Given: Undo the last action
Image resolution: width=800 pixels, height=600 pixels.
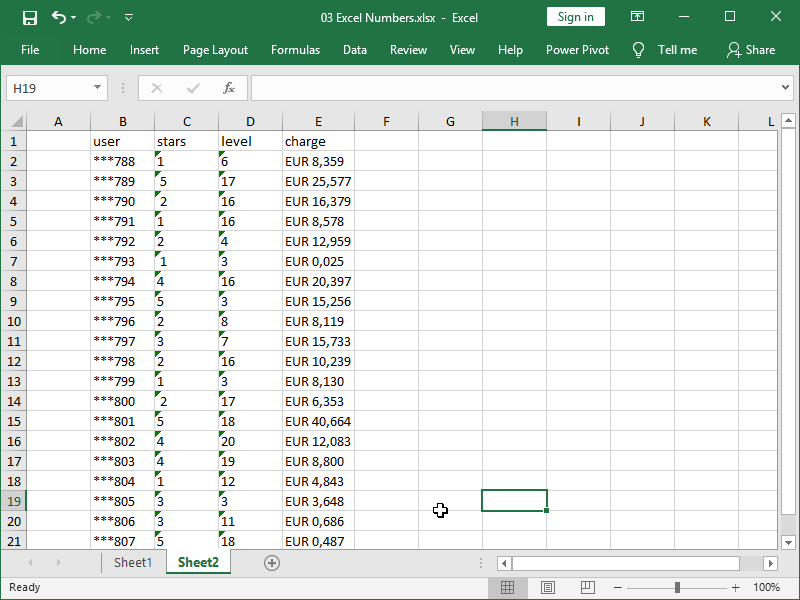Looking at the screenshot, I should (x=56, y=17).
